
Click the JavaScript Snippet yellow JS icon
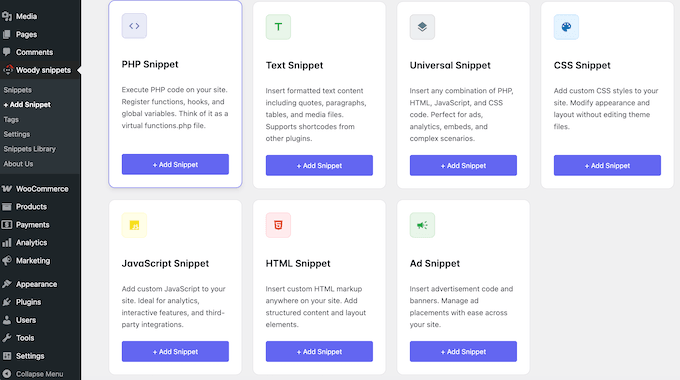134,225
